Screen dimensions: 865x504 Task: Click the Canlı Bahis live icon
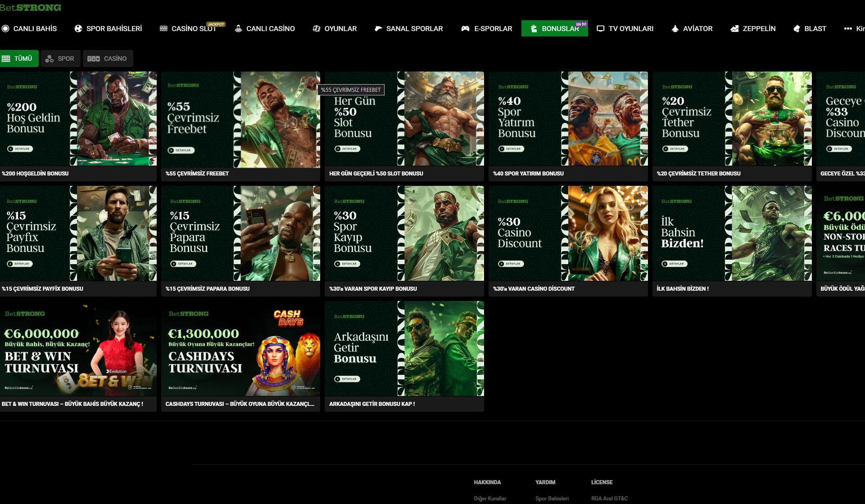(x=5, y=28)
